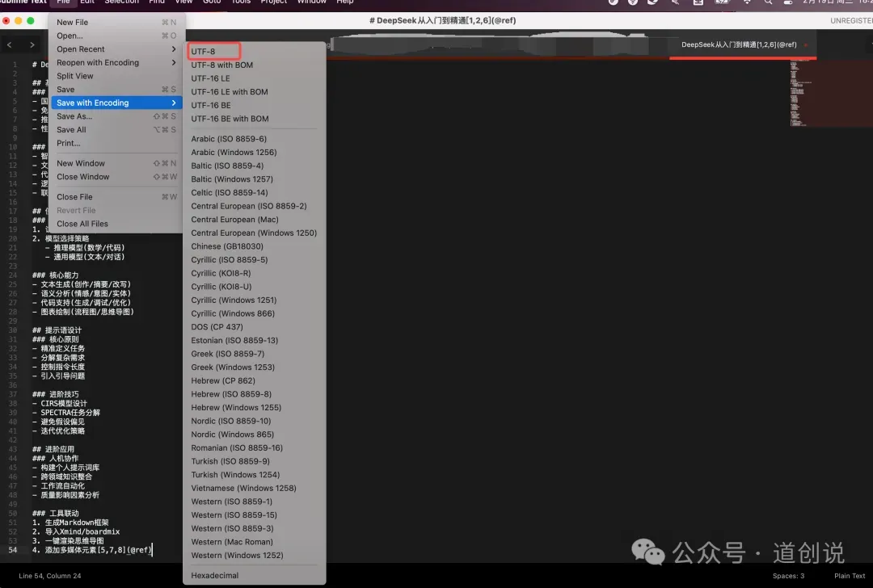Choose UTF-16 LE encoding
This screenshot has width=873, height=588.
coord(255,78)
